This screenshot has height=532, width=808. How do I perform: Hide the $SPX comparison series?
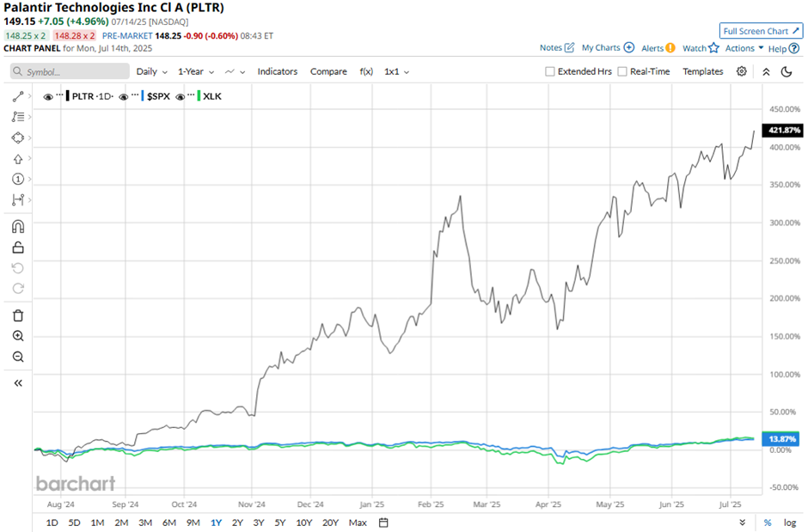click(x=123, y=96)
